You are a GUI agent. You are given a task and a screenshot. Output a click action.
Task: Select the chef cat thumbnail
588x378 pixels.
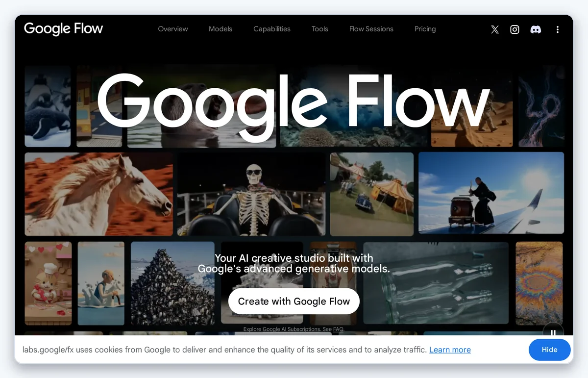tap(48, 283)
